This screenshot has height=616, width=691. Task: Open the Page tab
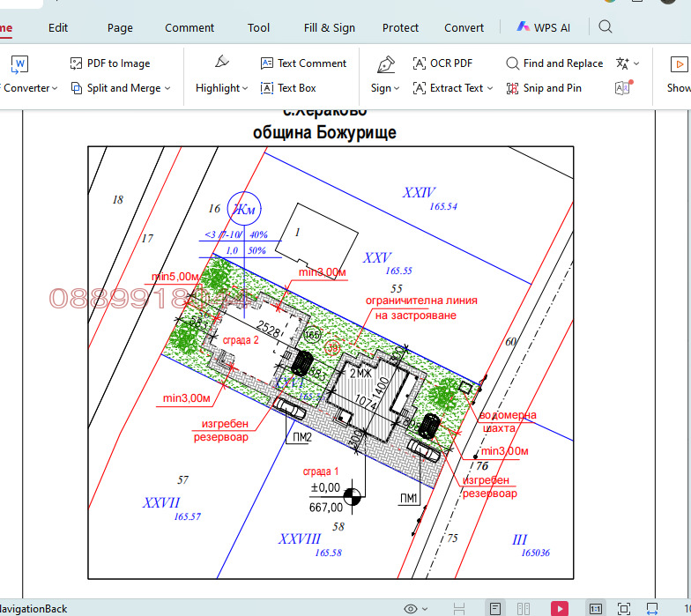120,28
